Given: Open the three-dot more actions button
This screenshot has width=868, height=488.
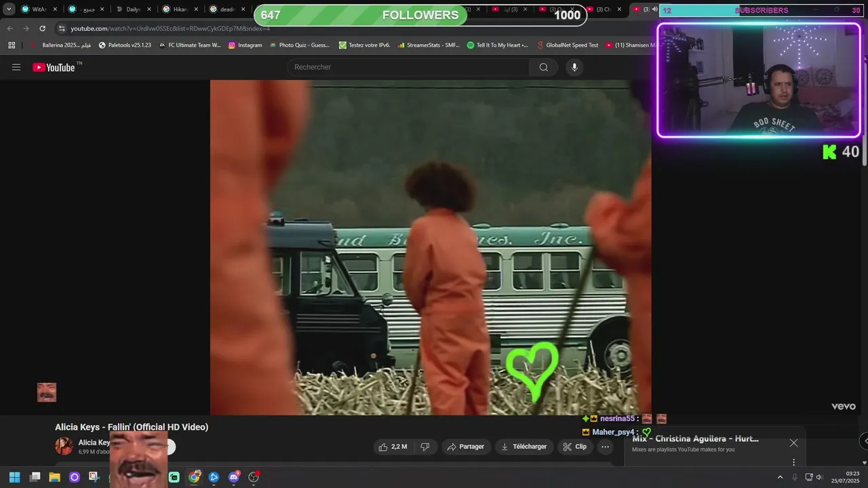Looking at the screenshot, I should 606,447.
